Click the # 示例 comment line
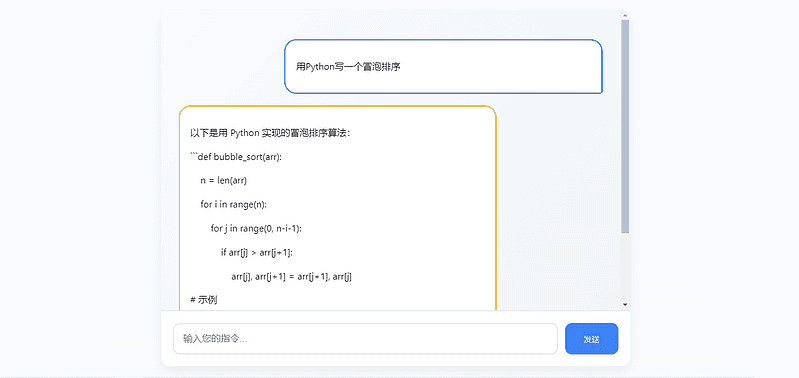The height and width of the screenshot is (378, 799). point(204,300)
